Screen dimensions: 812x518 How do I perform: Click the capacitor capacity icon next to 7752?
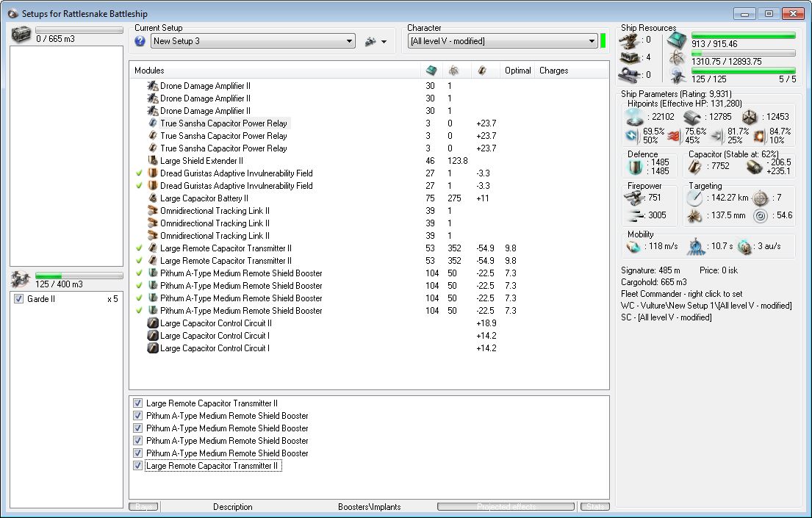(694, 166)
